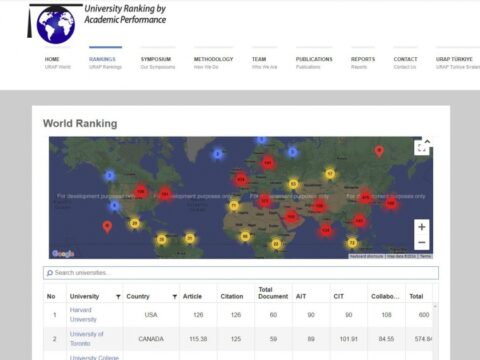Click the magnifier icon in the search box
This screenshot has width=480, height=360.
click(x=50, y=273)
